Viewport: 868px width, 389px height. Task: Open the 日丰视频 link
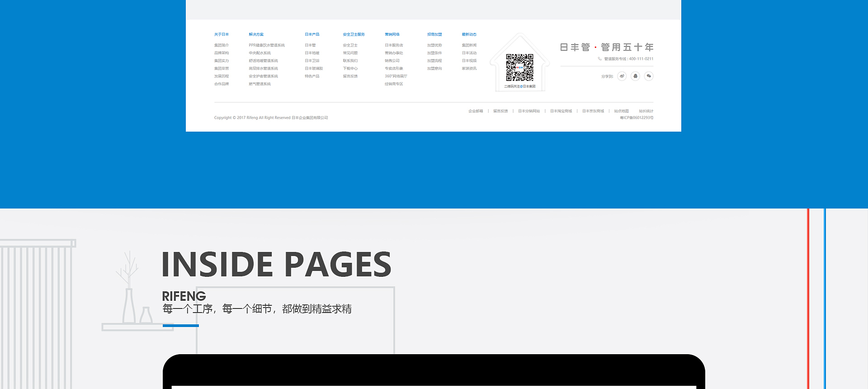469,61
